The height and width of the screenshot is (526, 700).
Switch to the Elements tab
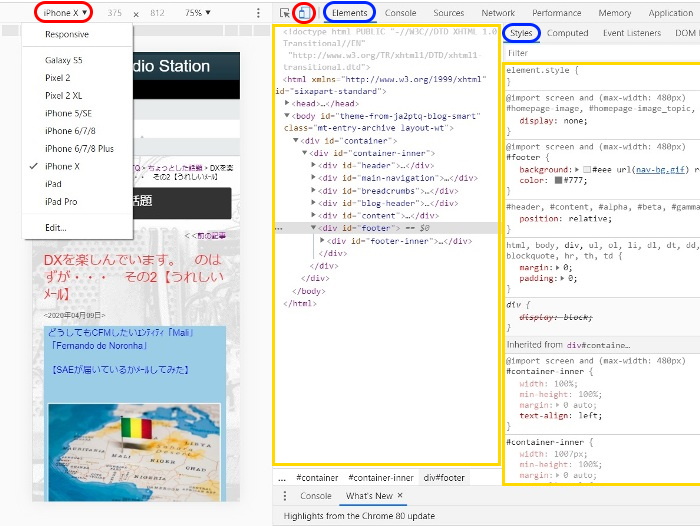350,13
